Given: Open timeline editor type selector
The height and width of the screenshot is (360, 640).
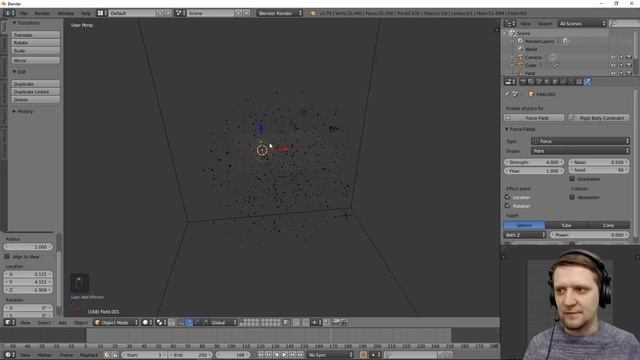Looking at the screenshot, I should 9,355.
